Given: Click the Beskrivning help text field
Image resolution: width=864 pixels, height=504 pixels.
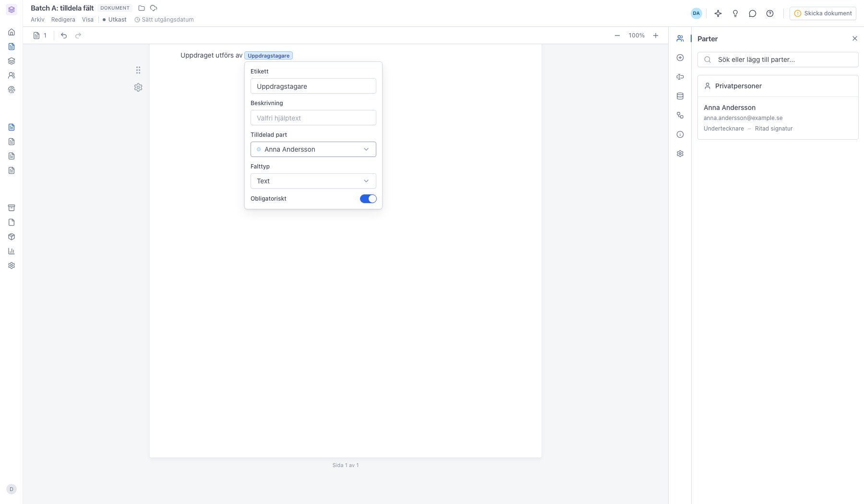Looking at the screenshot, I should point(313,118).
